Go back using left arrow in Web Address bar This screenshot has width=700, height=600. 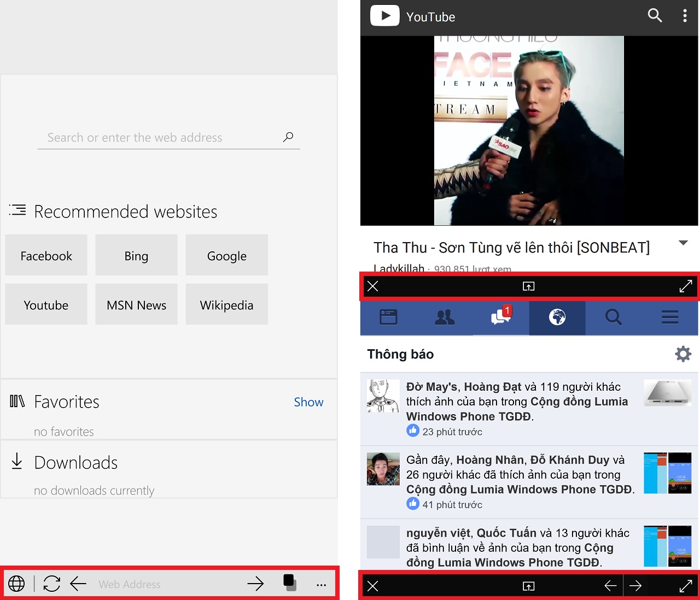click(78, 584)
